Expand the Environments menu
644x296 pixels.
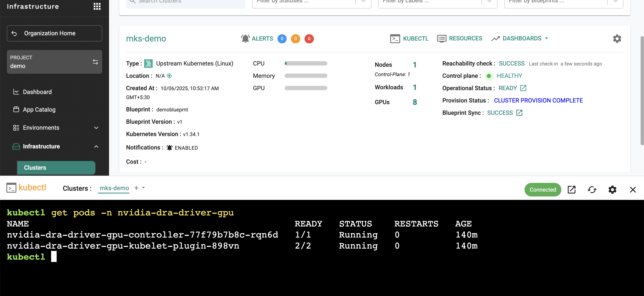(96, 128)
